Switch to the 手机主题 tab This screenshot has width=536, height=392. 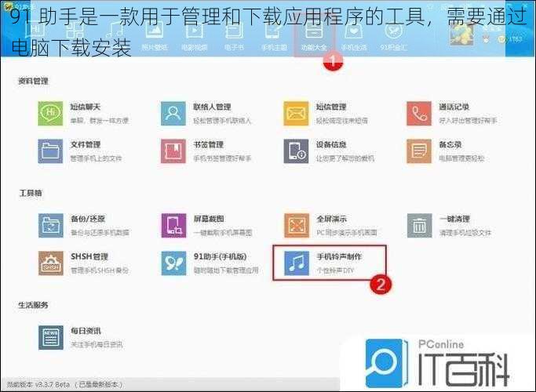(274, 36)
